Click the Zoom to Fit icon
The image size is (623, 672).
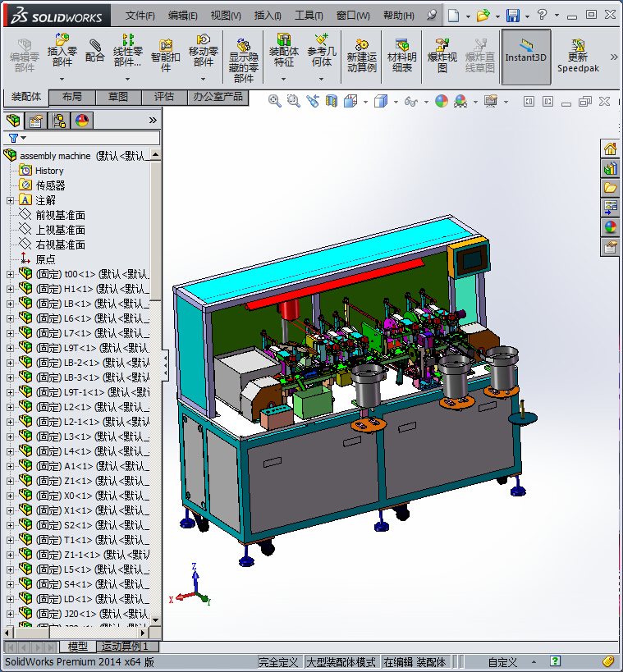pos(274,101)
